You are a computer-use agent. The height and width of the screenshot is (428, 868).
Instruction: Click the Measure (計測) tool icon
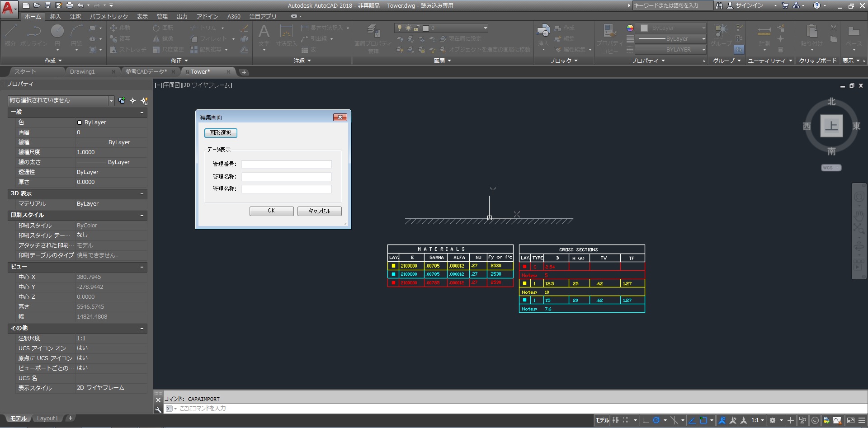tap(764, 35)
